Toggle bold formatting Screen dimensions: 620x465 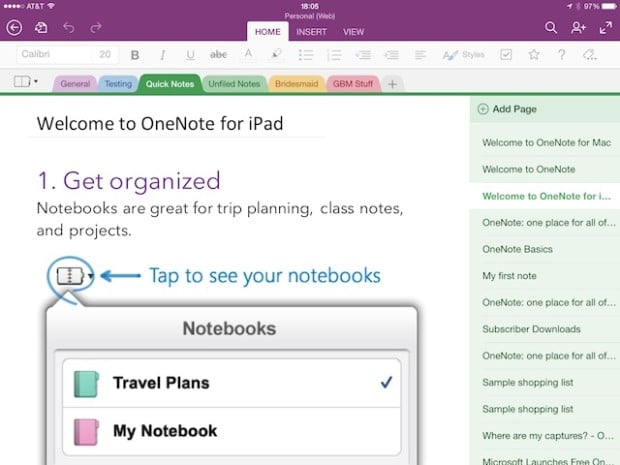click(135, 55)
